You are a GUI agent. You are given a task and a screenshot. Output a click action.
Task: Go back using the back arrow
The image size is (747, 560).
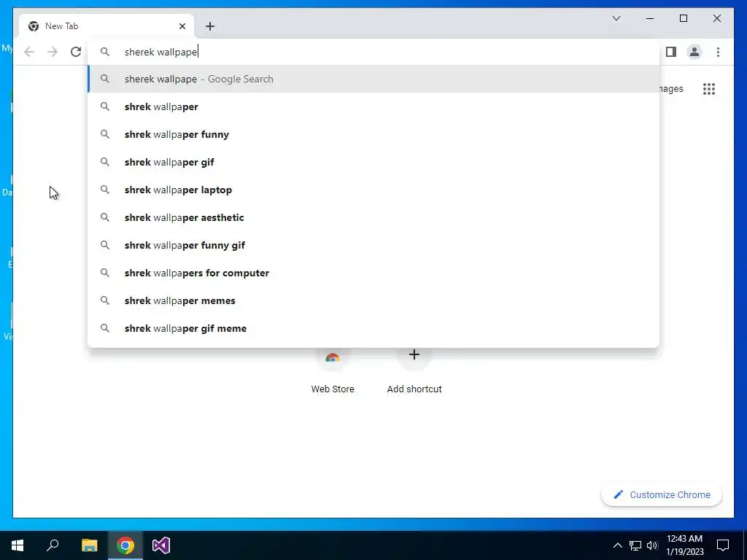pos(29,52)
